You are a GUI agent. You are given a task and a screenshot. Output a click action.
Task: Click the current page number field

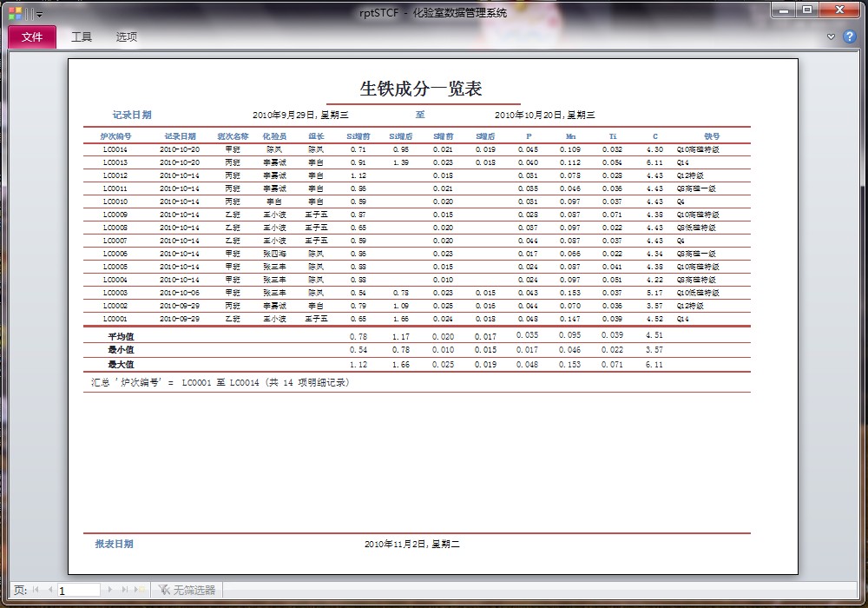coord(79,591)
